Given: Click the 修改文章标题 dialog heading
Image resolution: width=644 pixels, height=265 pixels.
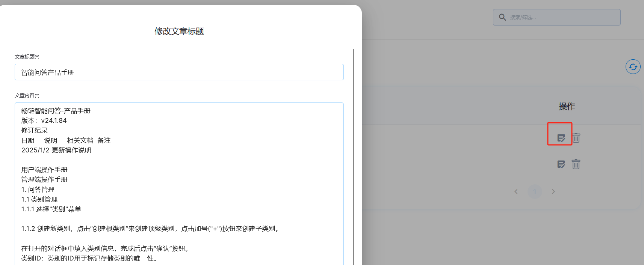Looking at the screenshot, I should (179, 32).
